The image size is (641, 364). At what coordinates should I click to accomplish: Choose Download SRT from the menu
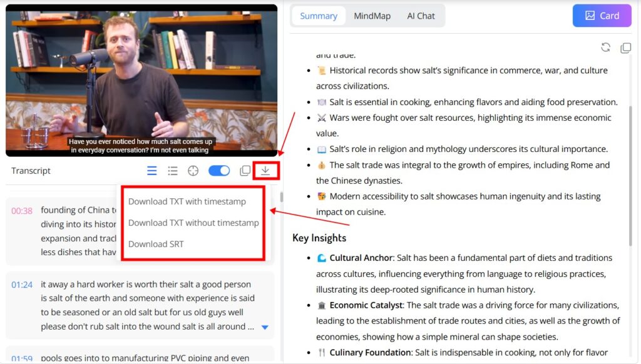pos(156,244)
